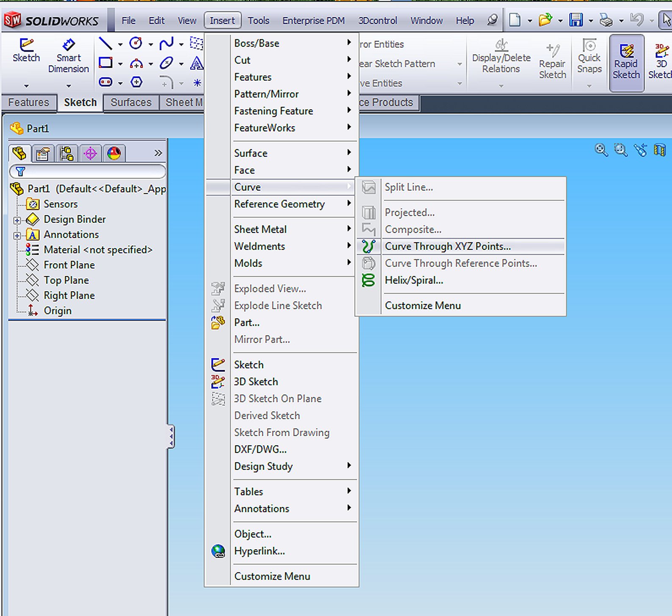This screenshot has height=616, width=672.
Task: Choose 3D Sketch from Insert menu
Action: [x=281, y=382]
